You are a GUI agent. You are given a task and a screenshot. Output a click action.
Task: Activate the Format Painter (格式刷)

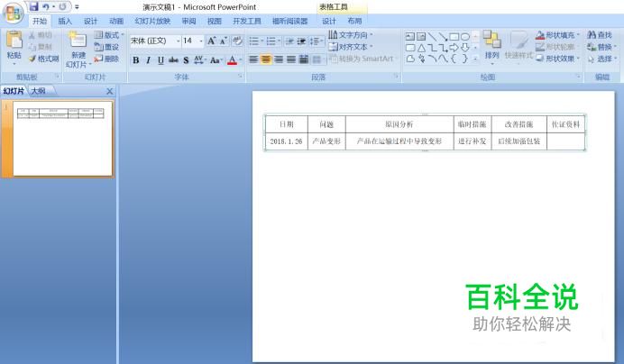point(44,59)
